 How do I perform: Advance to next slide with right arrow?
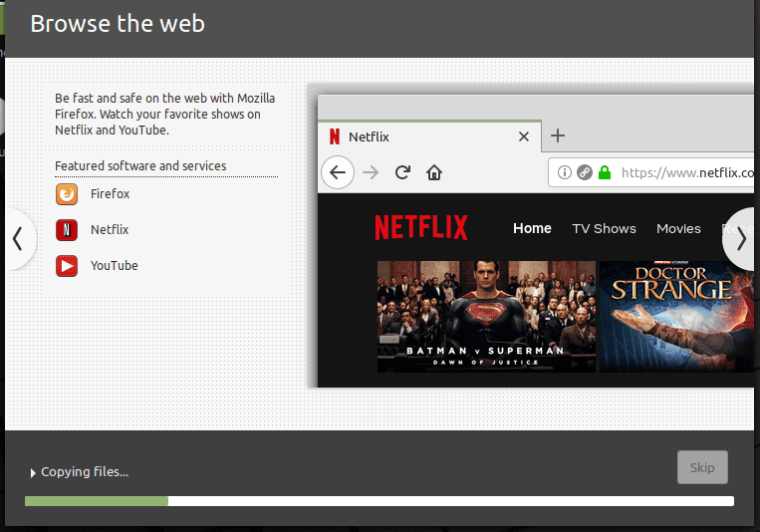click(x=740, y=239)
